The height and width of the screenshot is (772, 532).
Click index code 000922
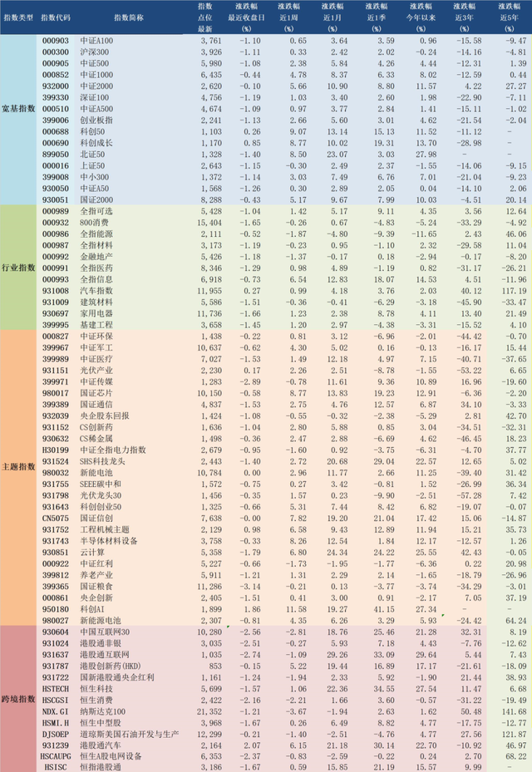click(55, 563)
